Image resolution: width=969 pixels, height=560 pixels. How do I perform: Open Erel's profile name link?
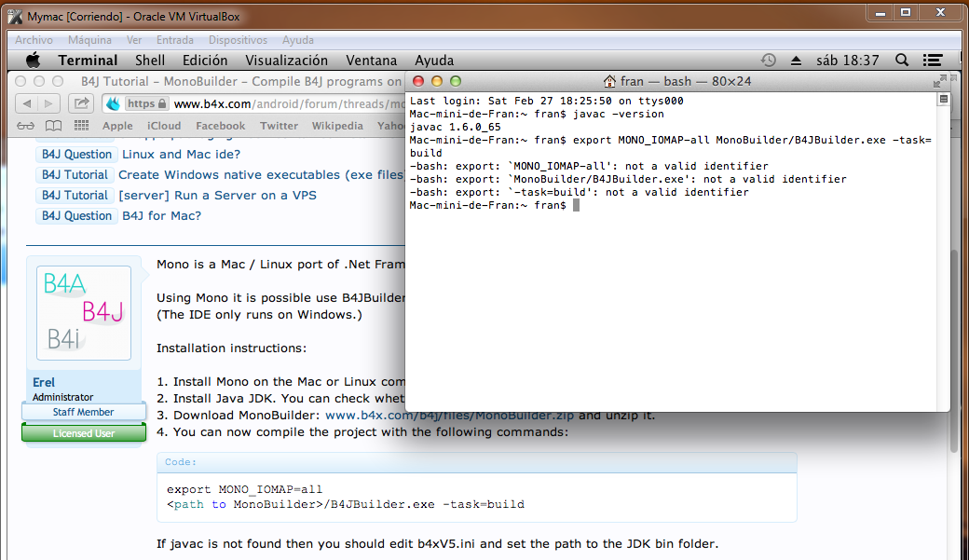point(44,382)
